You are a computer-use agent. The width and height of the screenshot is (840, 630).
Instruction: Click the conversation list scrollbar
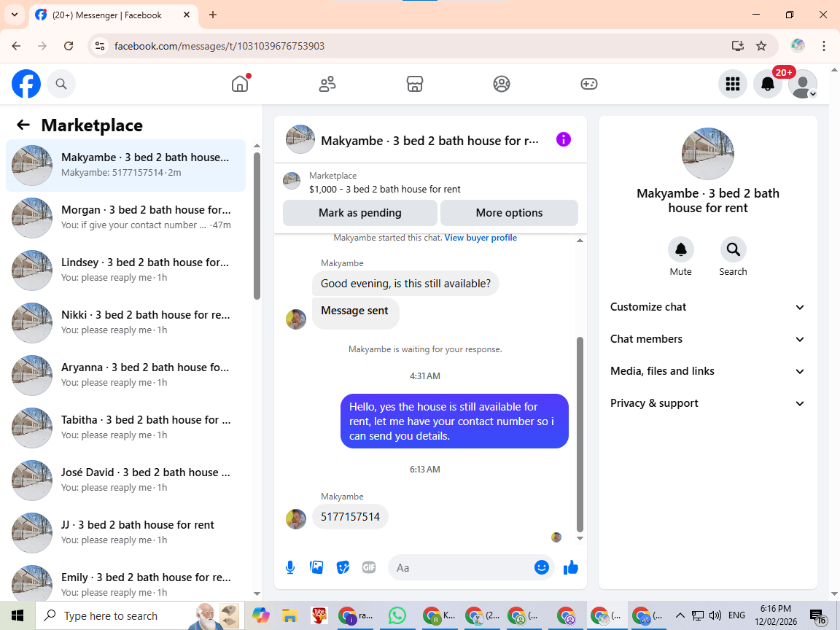[x=257, y=226]
